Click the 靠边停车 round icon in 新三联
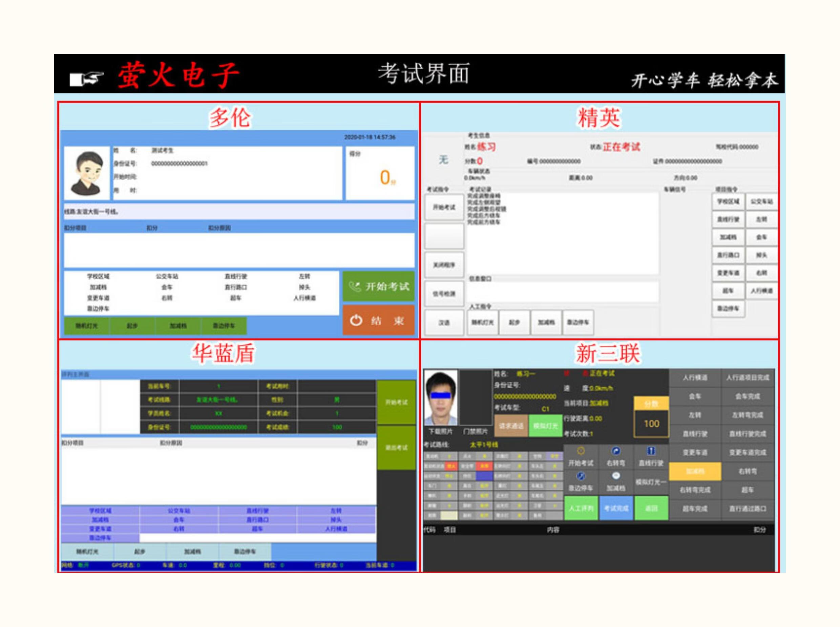The height and width of the screenshot is (627, 840). (581, 476)
